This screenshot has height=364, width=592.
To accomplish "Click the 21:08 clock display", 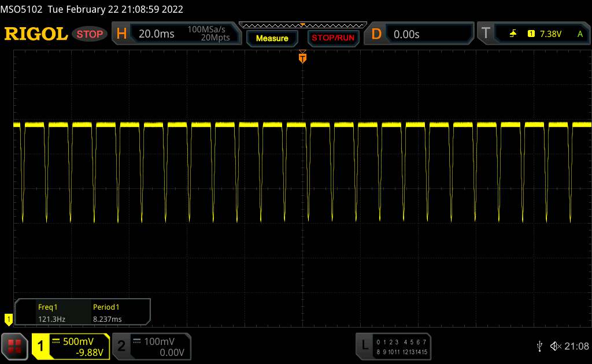I will click(576, 346).
